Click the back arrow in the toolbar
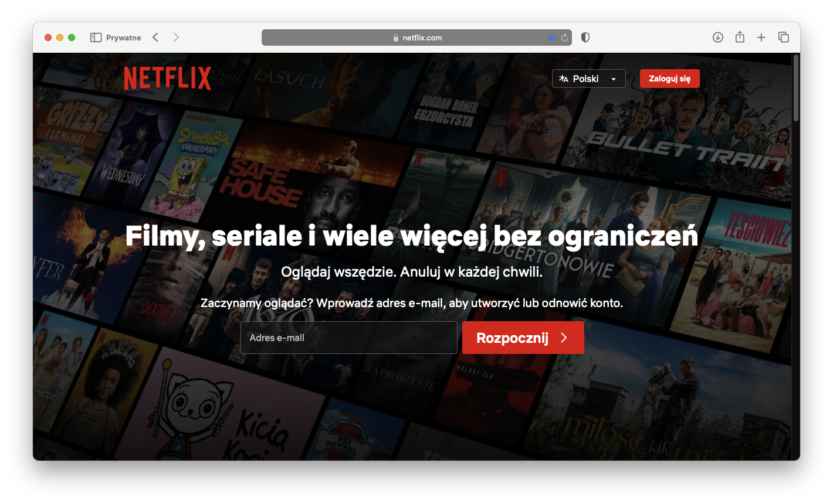The width and height of the screenshot is (833, 504). coord(155,37)
